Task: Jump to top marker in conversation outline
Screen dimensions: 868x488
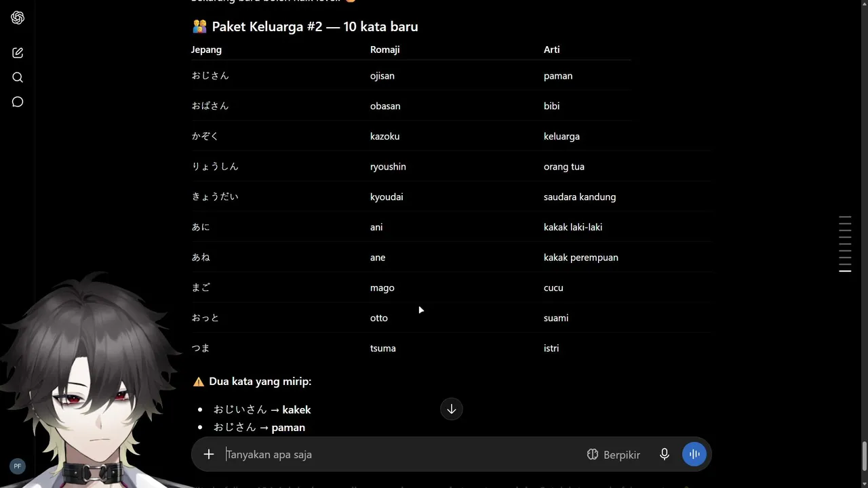Action: tap(845, 217)
